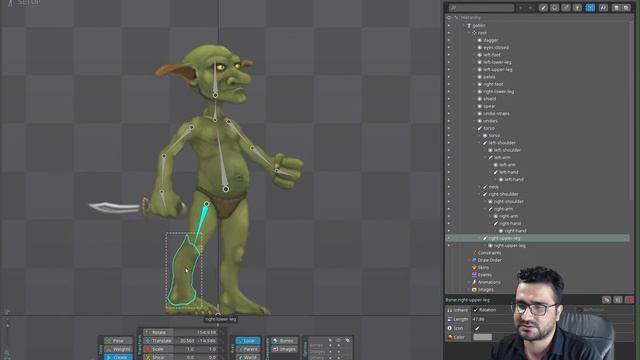The image size is (640, 360).
Task: Open the Events node
Action: click(x=484, y=275)
